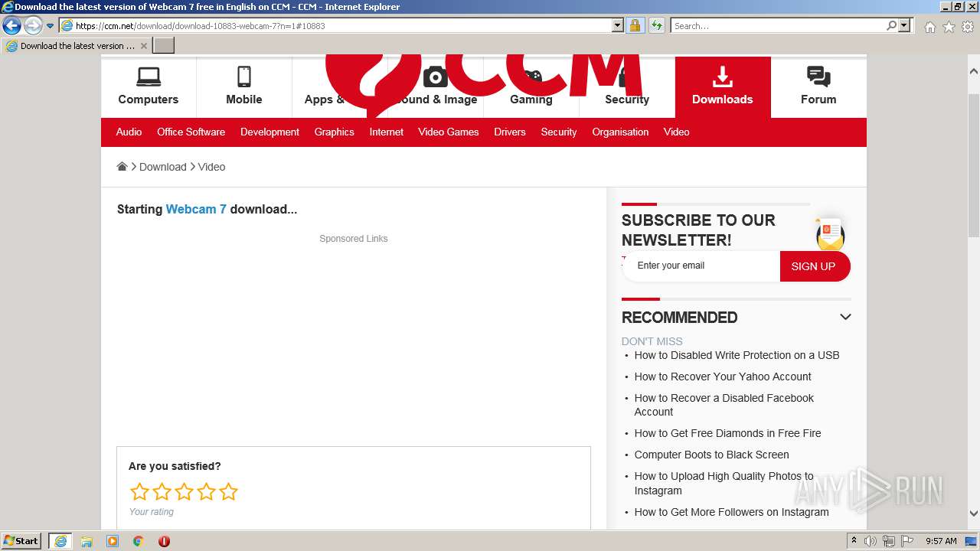Select the Graphics category
Viewport: 980px width, 551px height.
click(334, 132)
